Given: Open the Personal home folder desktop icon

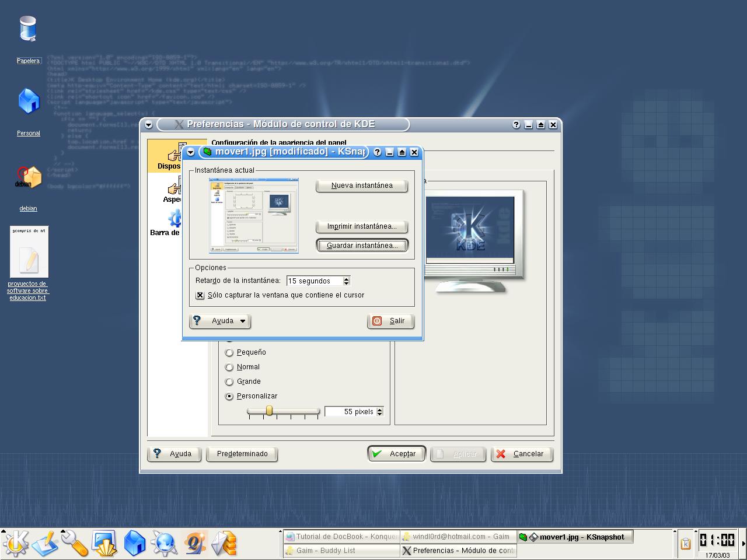Looking at the screenshot, I should pos(28,102).
